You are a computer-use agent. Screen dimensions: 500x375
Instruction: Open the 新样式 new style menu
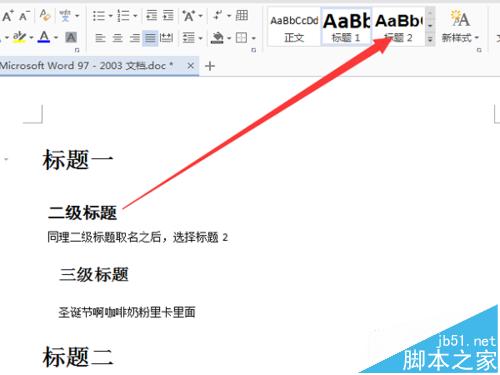point(460,27)
